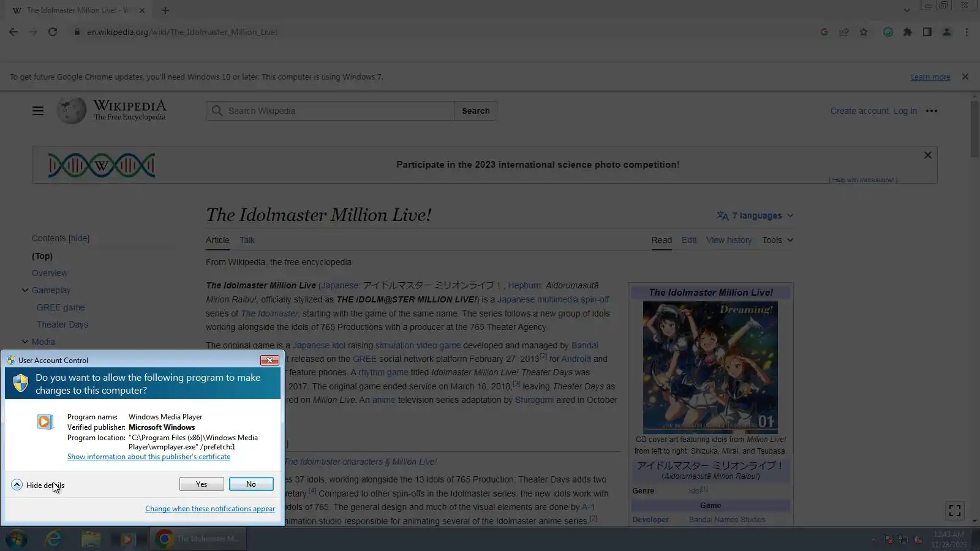Switch to the Article tab
980x551 pixels.
(217, 240)
